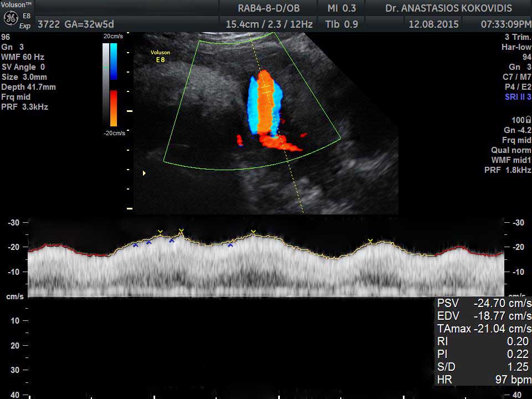Click the WMF 60 Hz parameter
The image size is (532, 399).
(23, 57)
